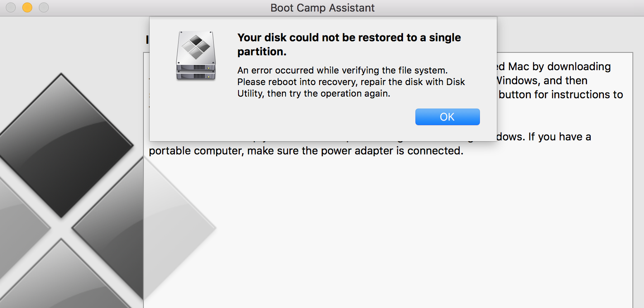The image size is (644, 308).
Task: Click the bottom diamond of Boot Camp logo
Action: (62, 281)
